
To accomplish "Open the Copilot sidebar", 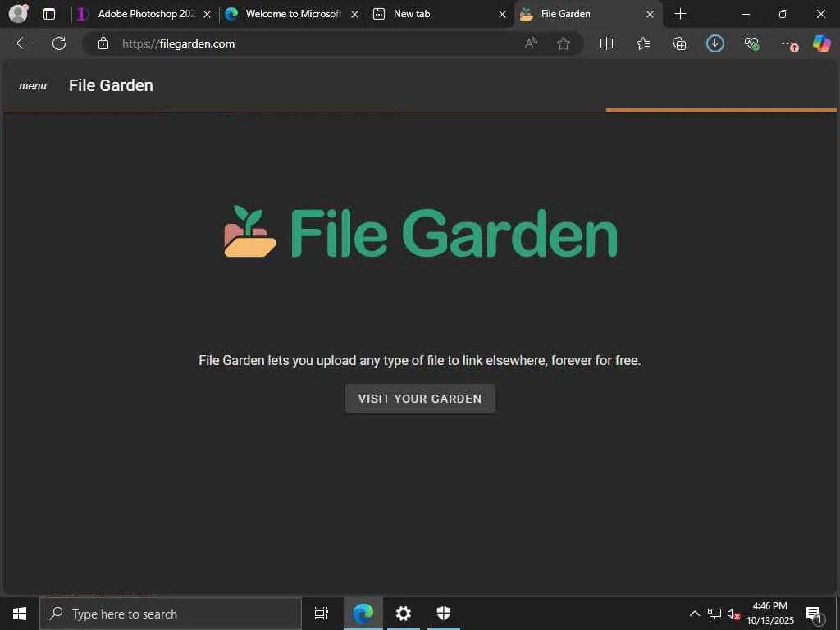I will click(x=821, y=43).
